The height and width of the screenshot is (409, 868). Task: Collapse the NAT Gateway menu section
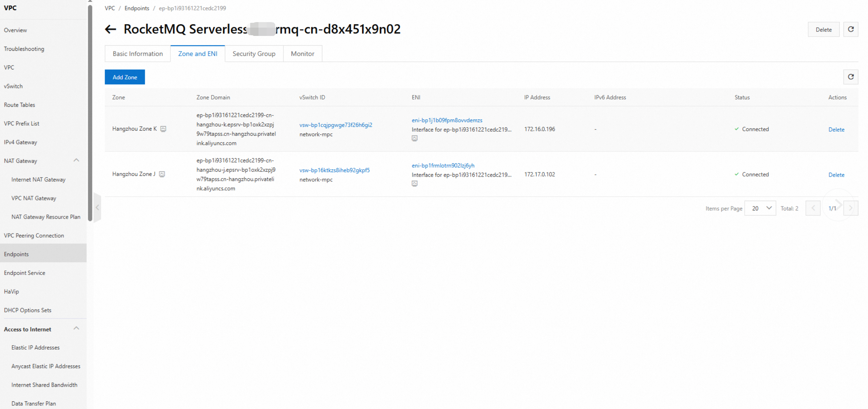76,160
